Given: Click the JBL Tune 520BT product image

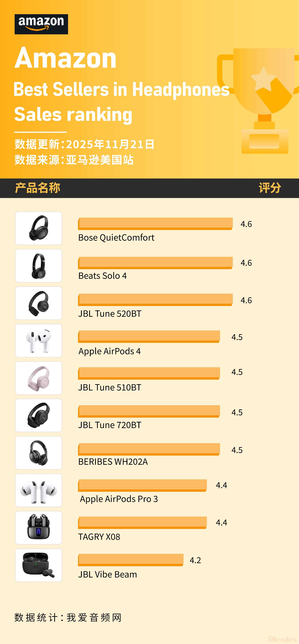Looking at the screenshot, I should [38, 303].
